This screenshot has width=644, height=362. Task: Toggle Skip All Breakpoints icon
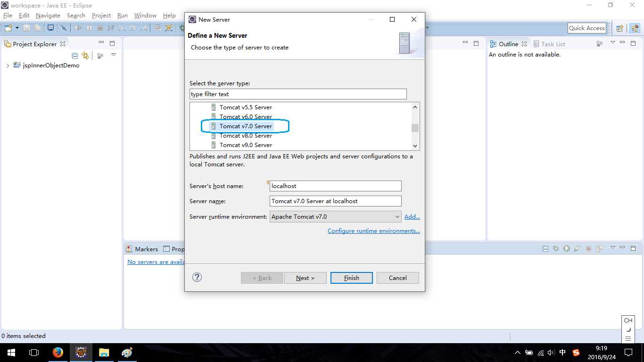64,28
